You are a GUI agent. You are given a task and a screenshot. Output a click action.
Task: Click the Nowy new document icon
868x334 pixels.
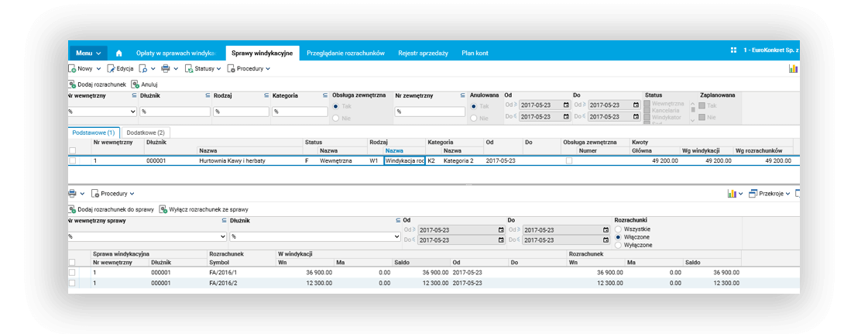click(x=72, y=69)
